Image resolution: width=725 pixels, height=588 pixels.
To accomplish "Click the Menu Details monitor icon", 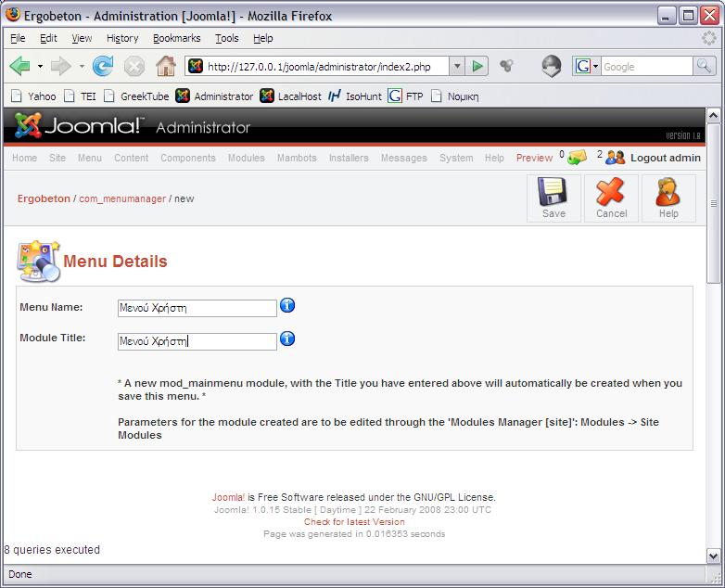I will [x=38, y=262].
